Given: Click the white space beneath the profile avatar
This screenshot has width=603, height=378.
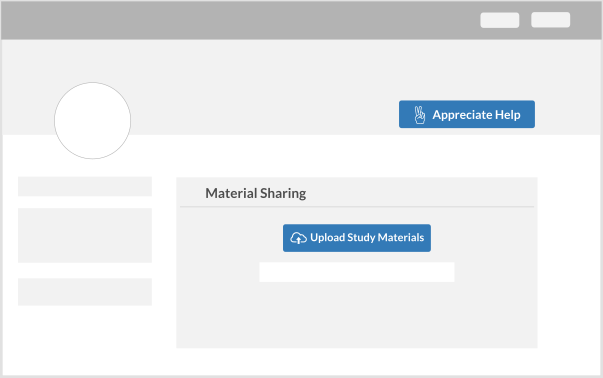Looking at the screenshot, I should [x=92, y=168].
